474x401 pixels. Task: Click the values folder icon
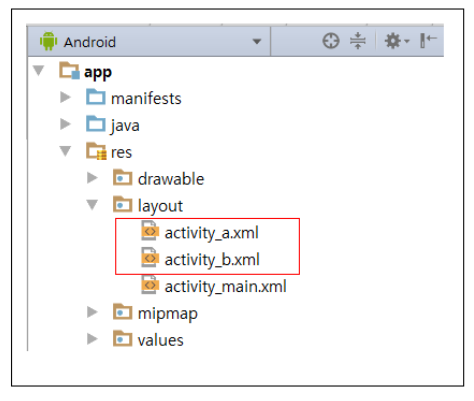123,338
